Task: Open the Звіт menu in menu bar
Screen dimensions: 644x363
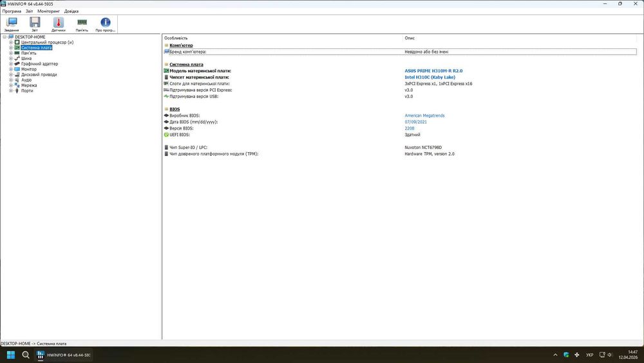Action: point(30,11)
